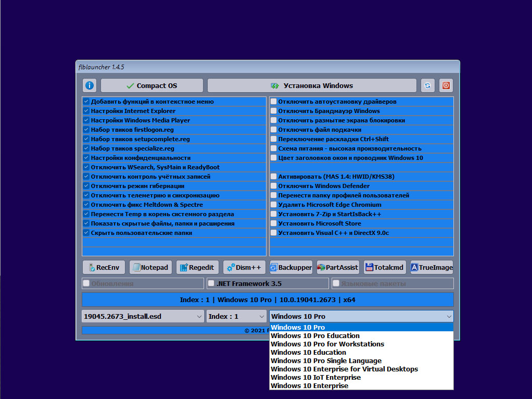Uncheck Перенести Temp в корень системного раздела
The width and height of the screenshot is (532, 399).
point(86,214)
